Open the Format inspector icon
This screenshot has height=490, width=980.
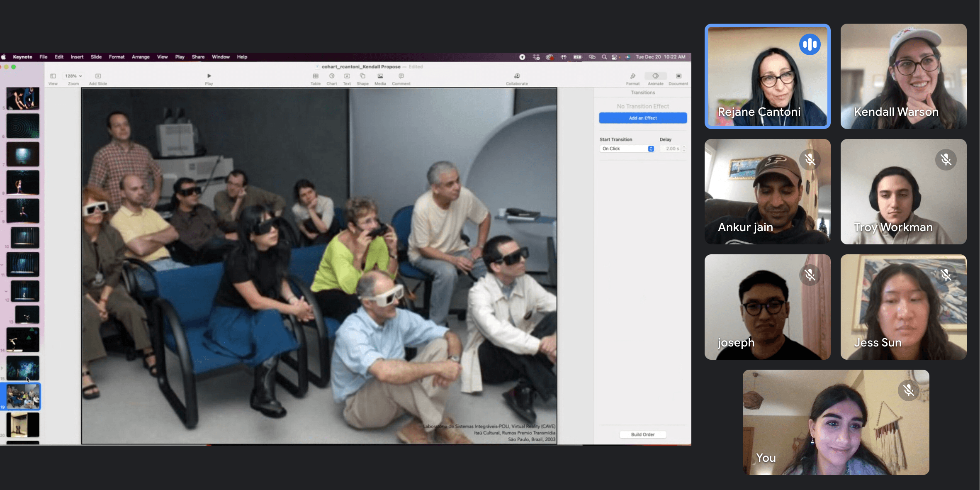click(633, 76)
